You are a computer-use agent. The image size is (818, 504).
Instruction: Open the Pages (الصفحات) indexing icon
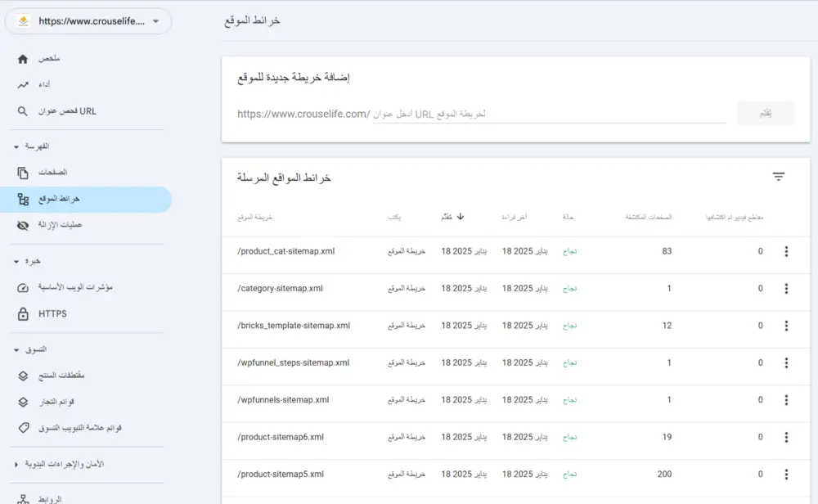coord(21,173)
